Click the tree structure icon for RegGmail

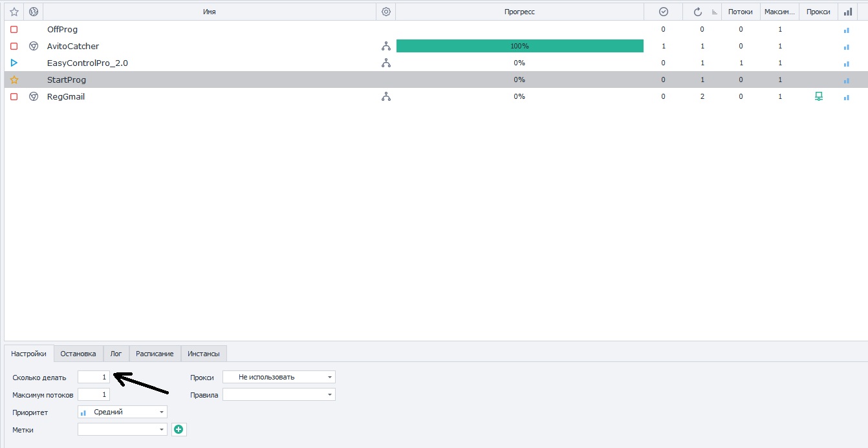coord(386,97)
